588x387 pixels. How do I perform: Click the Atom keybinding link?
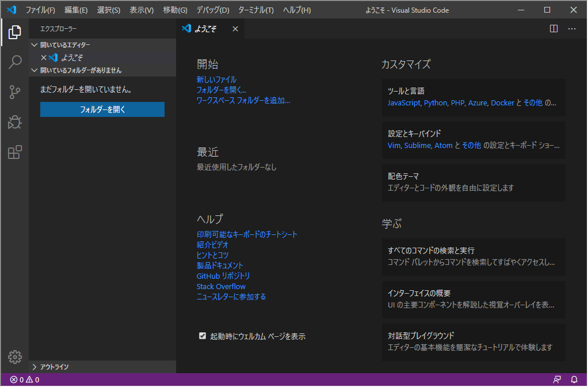pos(443,146)
